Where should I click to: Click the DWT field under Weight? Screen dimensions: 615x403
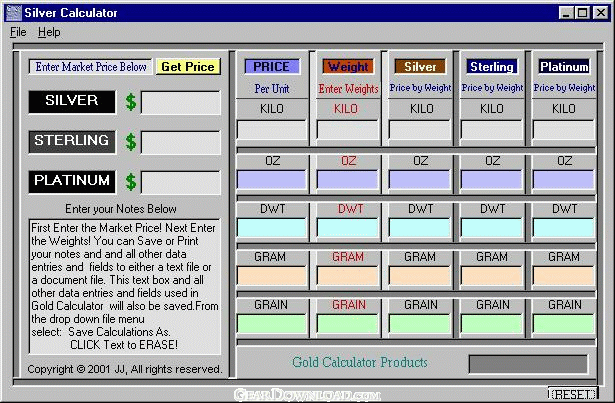point(348,228)
